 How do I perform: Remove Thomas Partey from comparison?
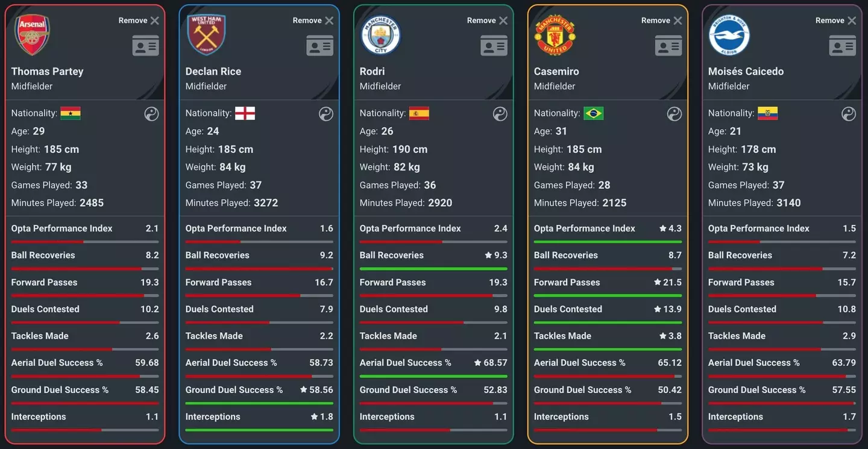139,20
